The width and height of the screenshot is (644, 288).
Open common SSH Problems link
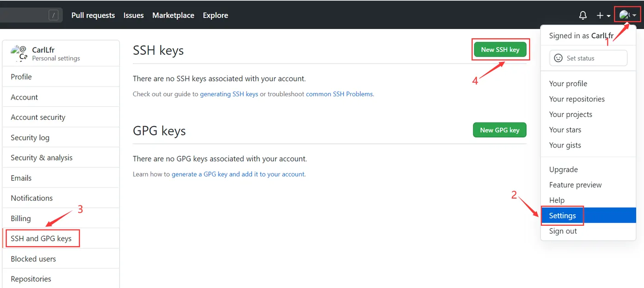[339, 94]
